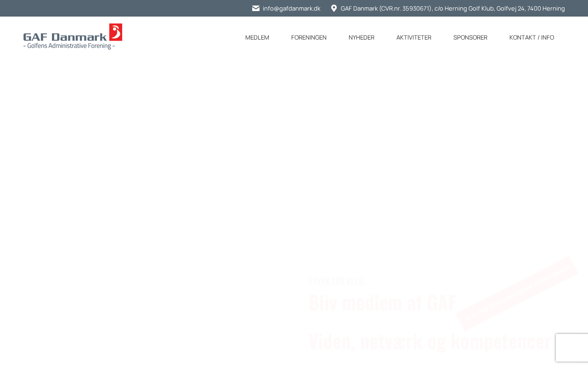Open the info@gafdanmark.dk email link
Viewport: 588px width, 368px height.
292,8
